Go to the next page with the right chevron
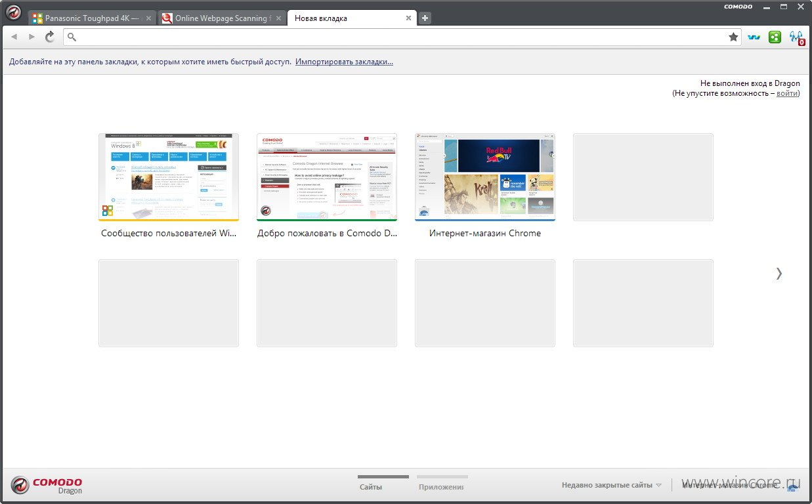The height and width of the screenshot is (504, 812). click(779, 274)
